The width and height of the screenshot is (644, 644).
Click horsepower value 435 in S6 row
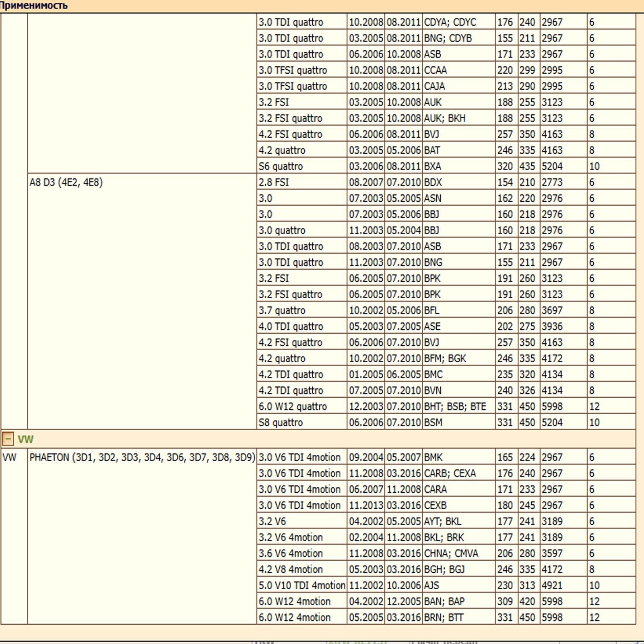527,166
